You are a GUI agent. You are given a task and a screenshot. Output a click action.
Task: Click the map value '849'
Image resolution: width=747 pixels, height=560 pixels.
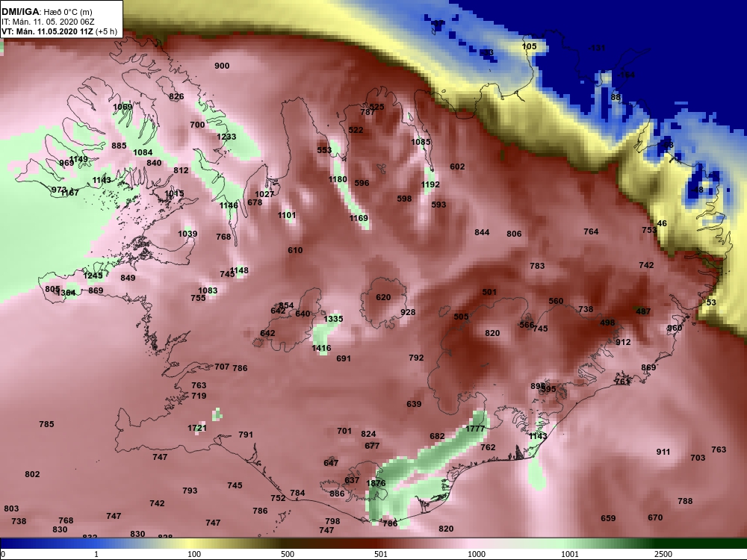point(128,278)
